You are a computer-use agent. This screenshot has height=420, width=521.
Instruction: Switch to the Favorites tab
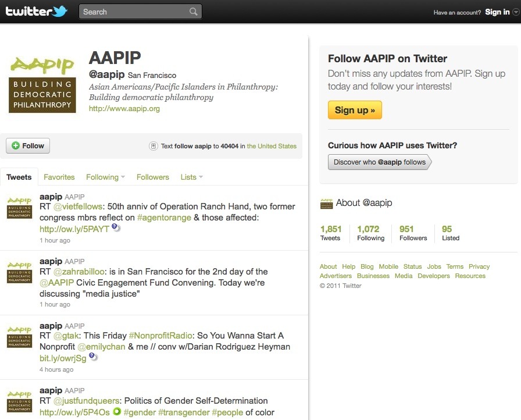point(59,177)
